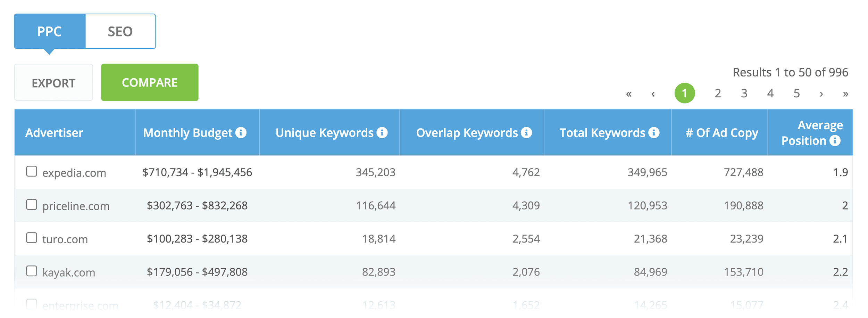868x318 pixels.
Task: Click unique keywords value 345,203
Action: [376, 172]
